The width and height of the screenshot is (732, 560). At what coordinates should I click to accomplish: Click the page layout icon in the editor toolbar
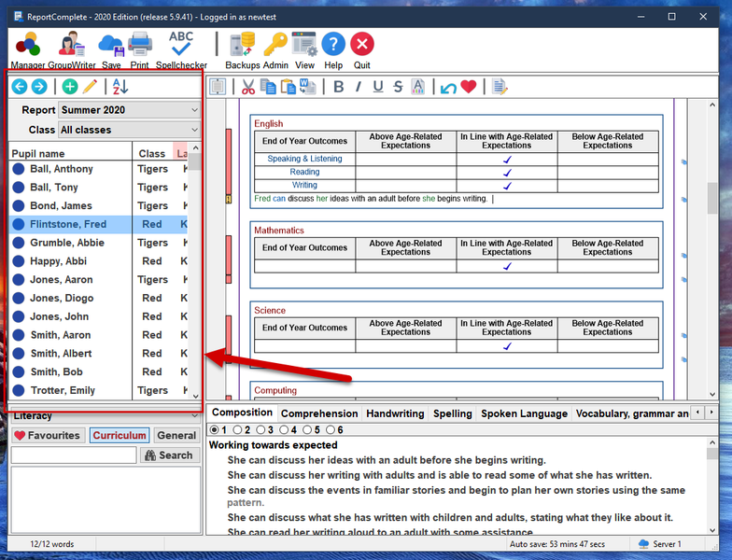coord(218,87)
